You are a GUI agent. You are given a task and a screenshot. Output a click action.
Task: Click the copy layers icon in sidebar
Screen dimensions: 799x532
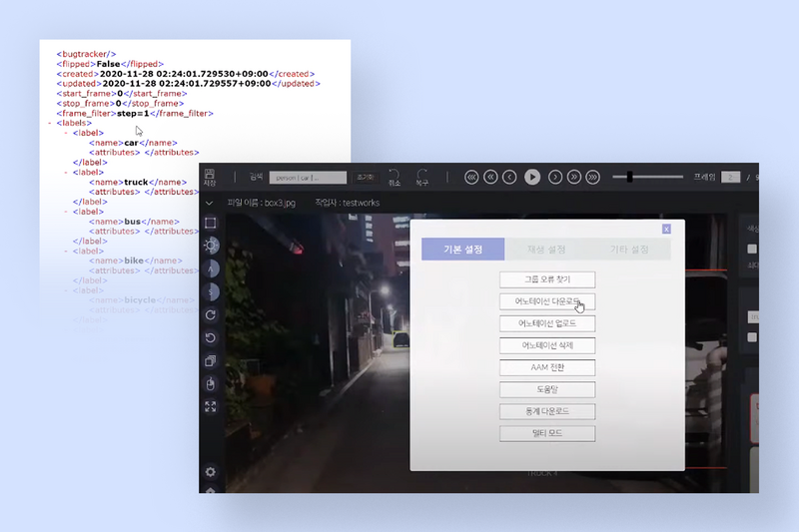[211, 360]
